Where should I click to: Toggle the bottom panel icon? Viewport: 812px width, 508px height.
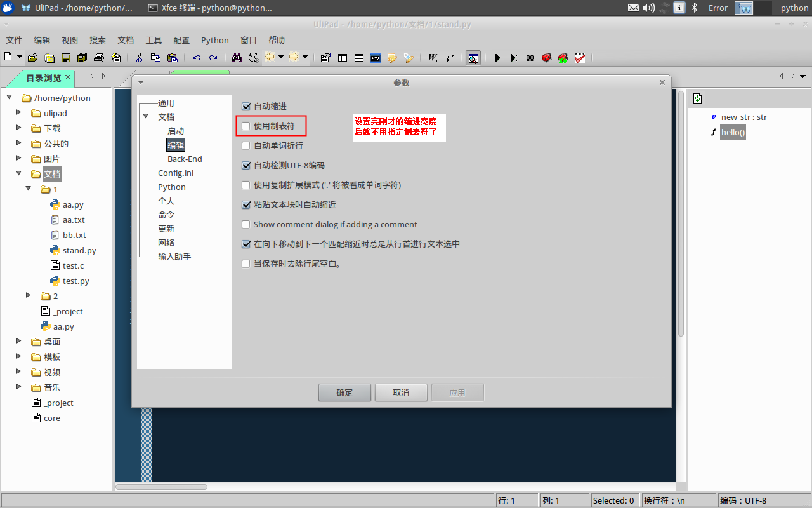tap(359, 58)
